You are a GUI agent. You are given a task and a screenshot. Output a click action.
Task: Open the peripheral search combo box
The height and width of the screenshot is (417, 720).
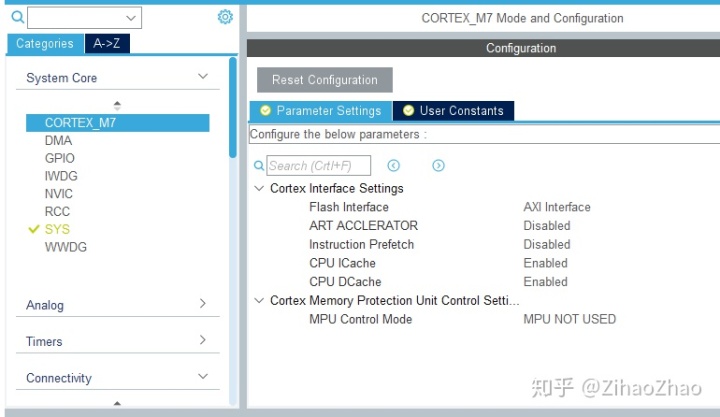point(84,18)
